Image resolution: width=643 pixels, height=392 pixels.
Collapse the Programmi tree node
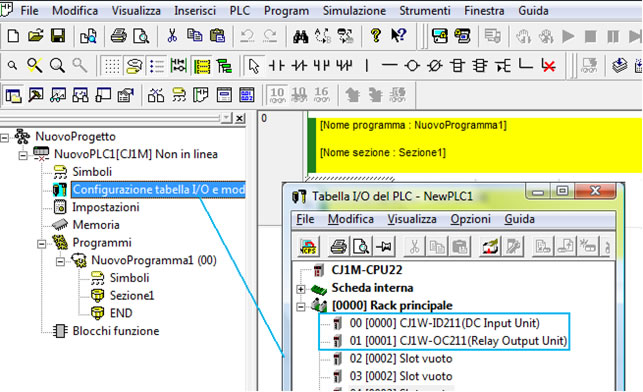click(x=41, y=244)
